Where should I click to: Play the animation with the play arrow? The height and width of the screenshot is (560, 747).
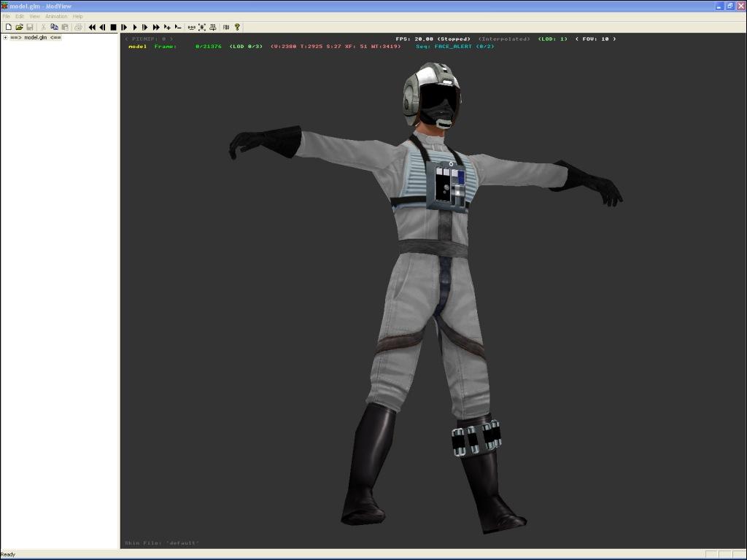click(x=135, y=27)
